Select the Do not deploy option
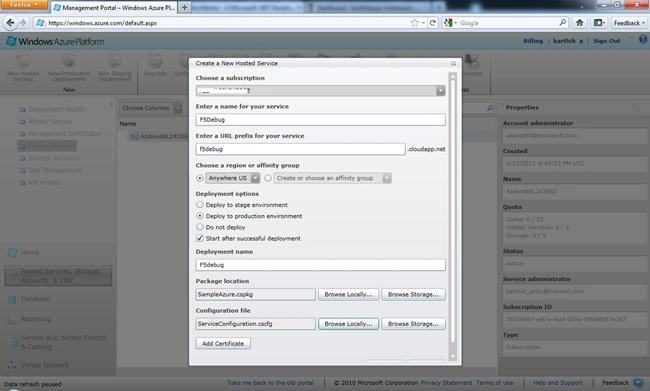Screen dimensions: 650x391 (x=200, y=227)
